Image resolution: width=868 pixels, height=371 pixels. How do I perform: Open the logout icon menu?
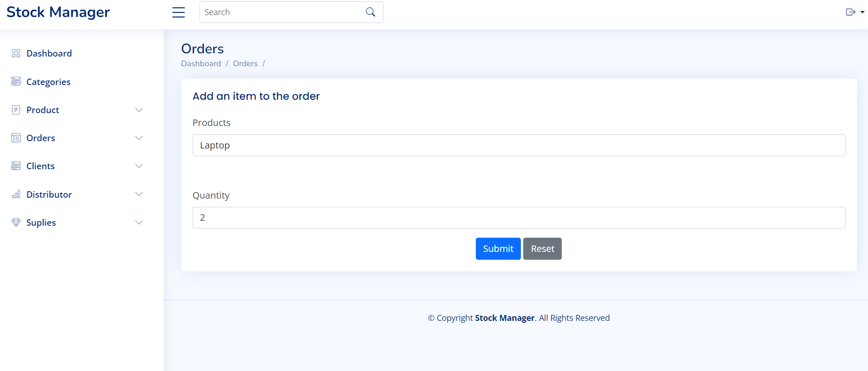click(x=851, y=12)
